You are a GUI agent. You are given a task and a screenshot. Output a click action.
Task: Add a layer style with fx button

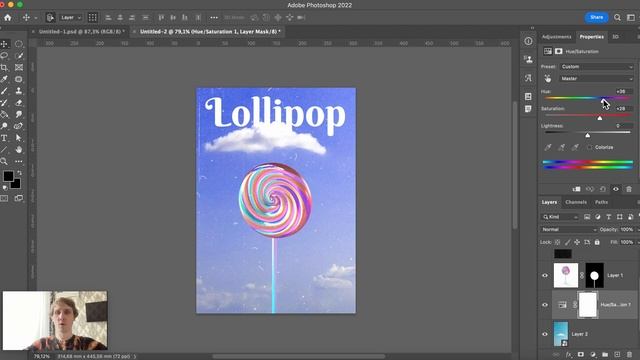569,355
